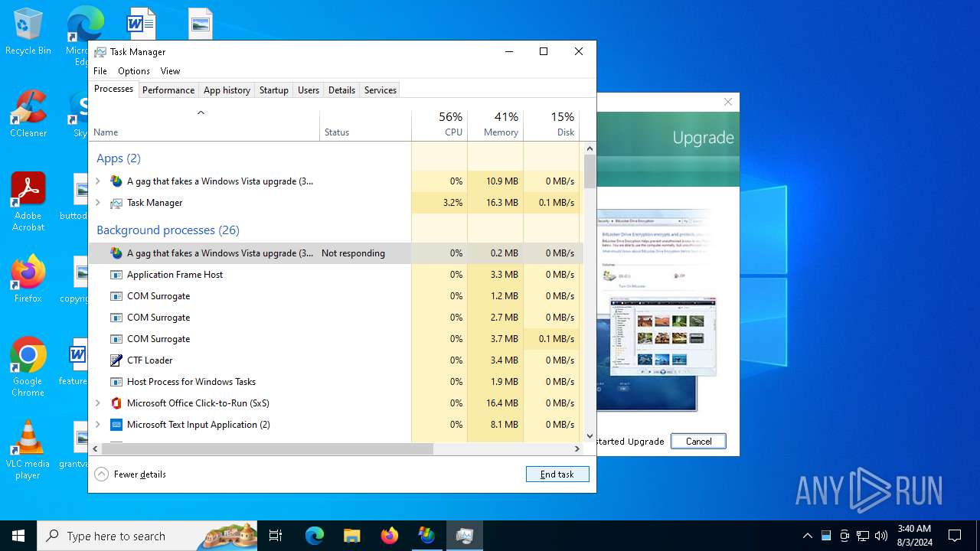Collapse to Fewer details
The height and width of the screenshot is (551, 980).
pyautogui.click(x=130, y=474)
